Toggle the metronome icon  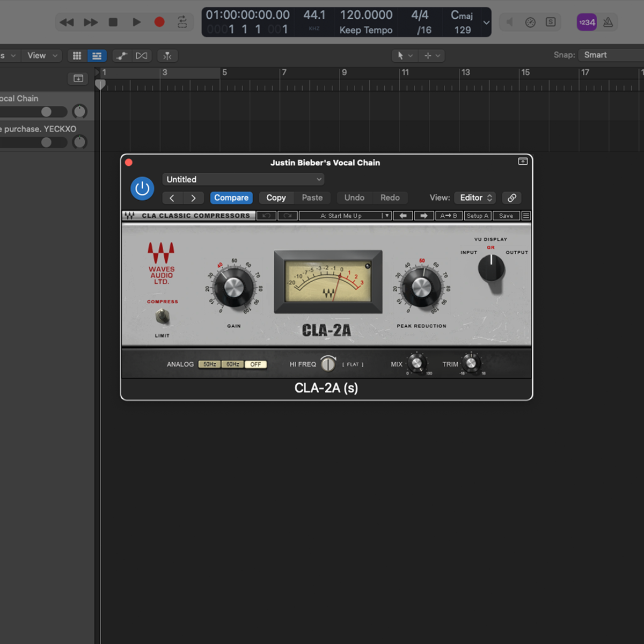(x=608, y=22)
